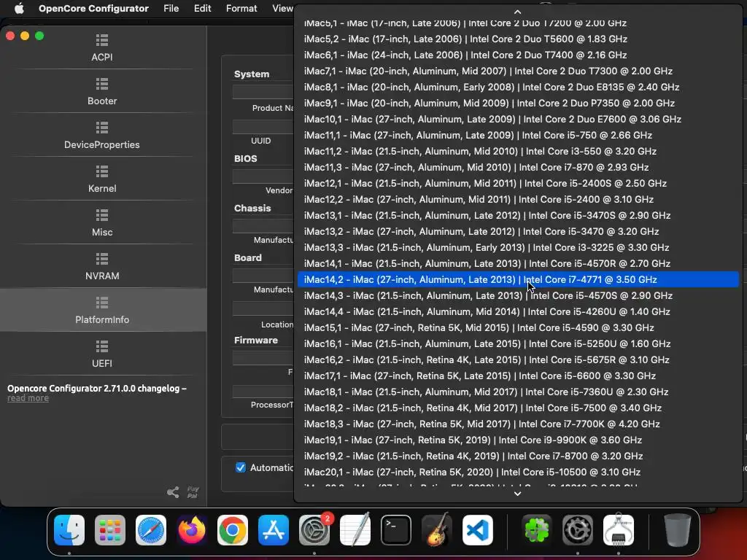Select iMac6,1 24-inch Late 2006
Screen dimensions: 747x560
518,55
